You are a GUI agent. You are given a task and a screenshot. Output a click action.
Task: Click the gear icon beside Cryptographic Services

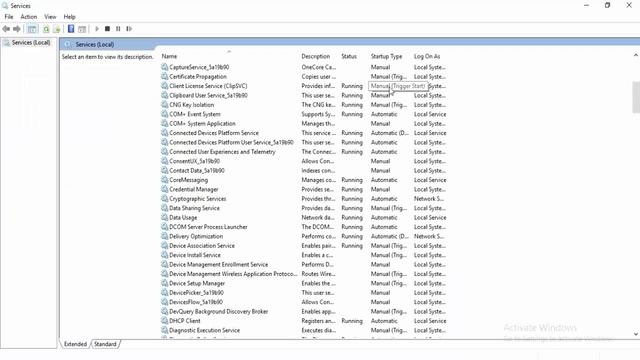[164, 198]
